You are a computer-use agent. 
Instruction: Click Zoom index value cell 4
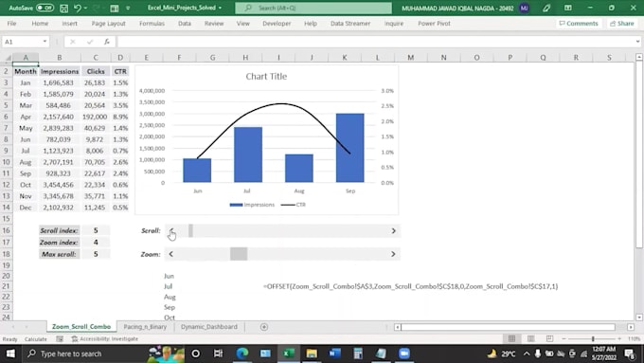pos(96,242)
